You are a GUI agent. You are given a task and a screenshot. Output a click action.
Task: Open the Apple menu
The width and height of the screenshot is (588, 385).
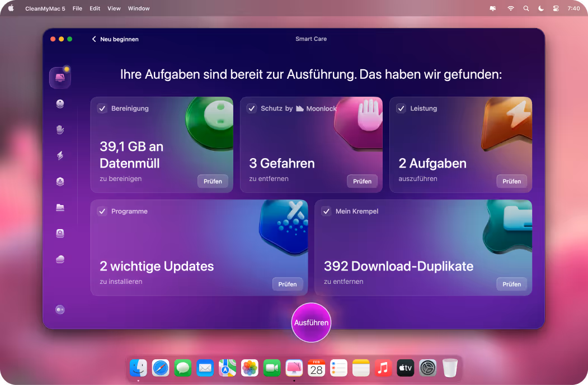click(11, 8)
